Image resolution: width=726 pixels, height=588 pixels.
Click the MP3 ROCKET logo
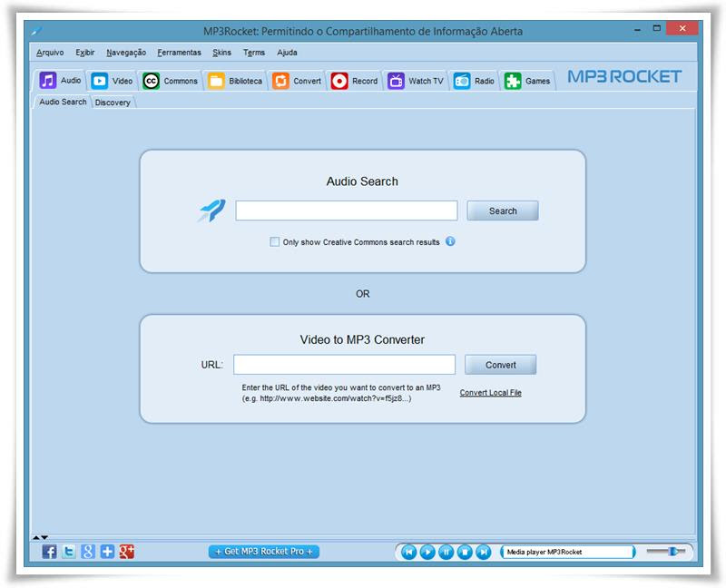coord(624,76)
